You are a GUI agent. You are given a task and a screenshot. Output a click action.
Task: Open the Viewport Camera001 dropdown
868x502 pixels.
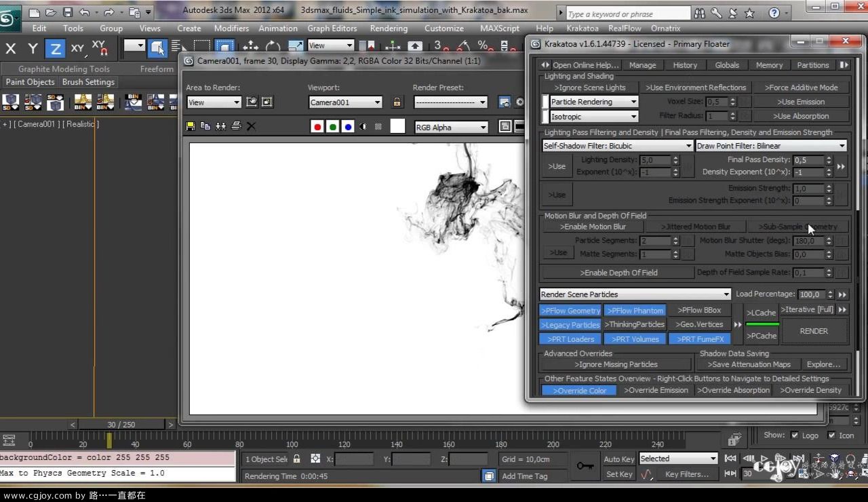[346, 102]
